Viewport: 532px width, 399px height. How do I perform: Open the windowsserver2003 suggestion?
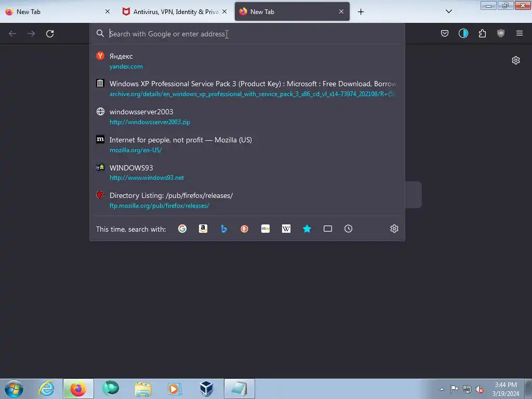click(x=247, y=116)
